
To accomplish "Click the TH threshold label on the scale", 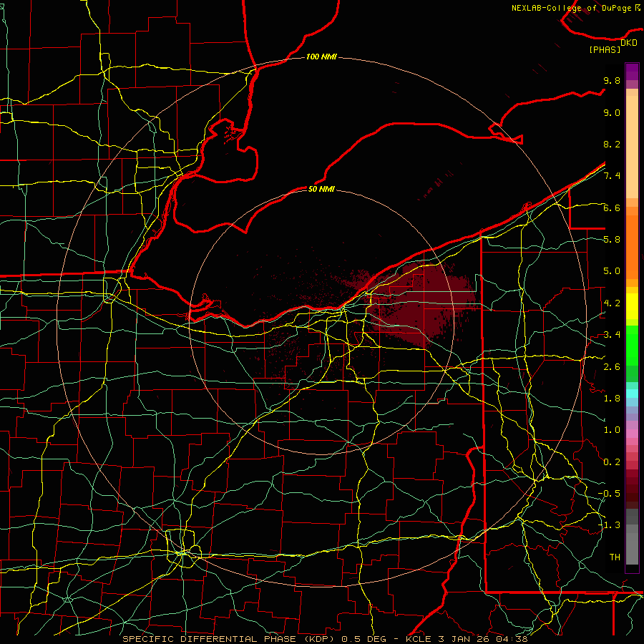I will [615, 557].
